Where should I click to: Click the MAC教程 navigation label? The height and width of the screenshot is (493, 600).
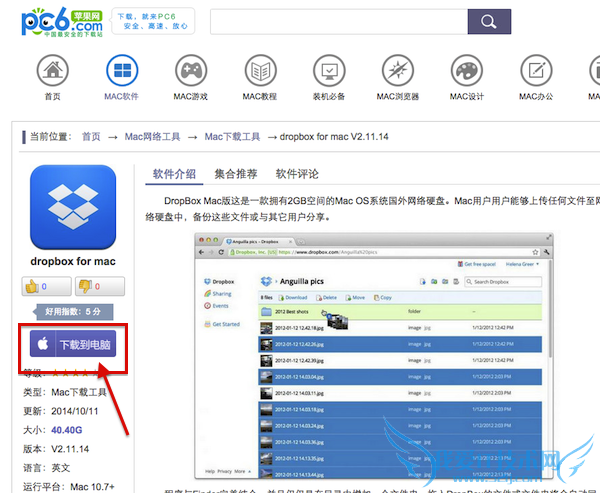[x=260, y=96]
